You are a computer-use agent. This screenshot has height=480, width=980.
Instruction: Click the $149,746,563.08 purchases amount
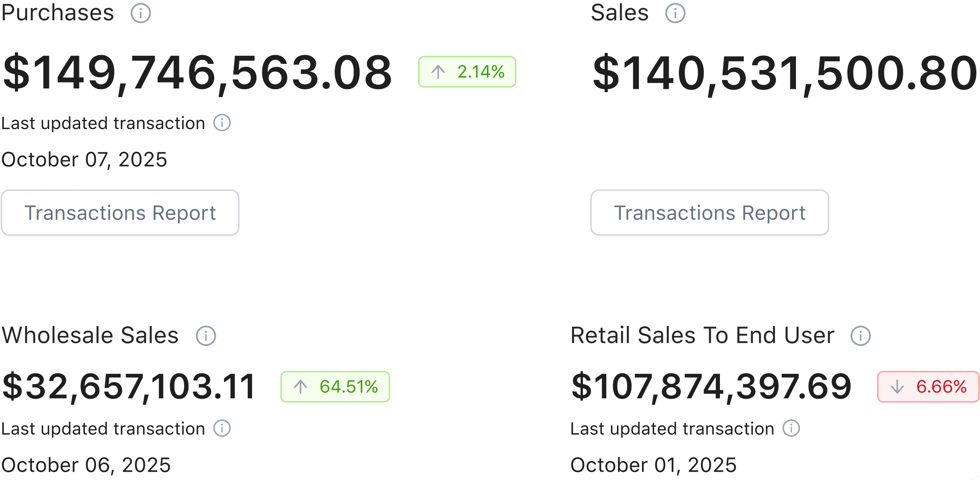click(x=197, y=72)
